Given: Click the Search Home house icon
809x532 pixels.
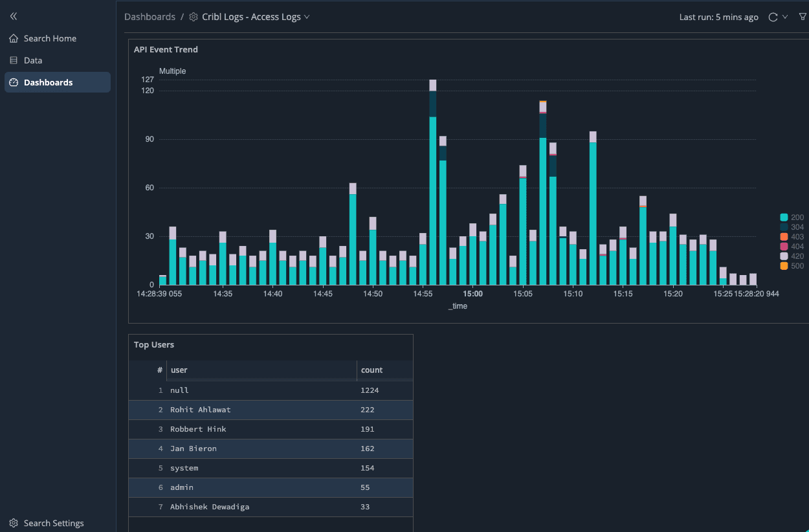Looking at the screenshot, I should point(14,39).
